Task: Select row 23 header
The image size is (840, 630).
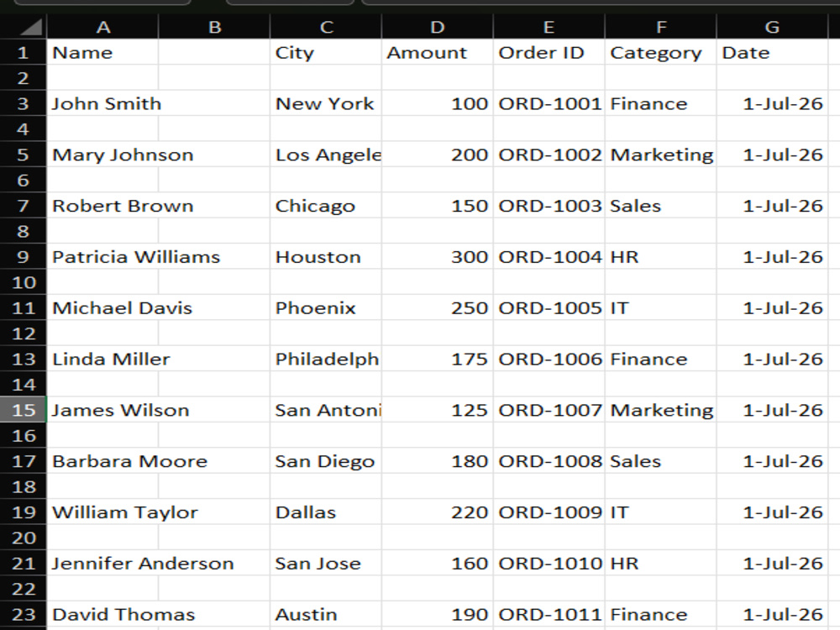Action: 23,614
